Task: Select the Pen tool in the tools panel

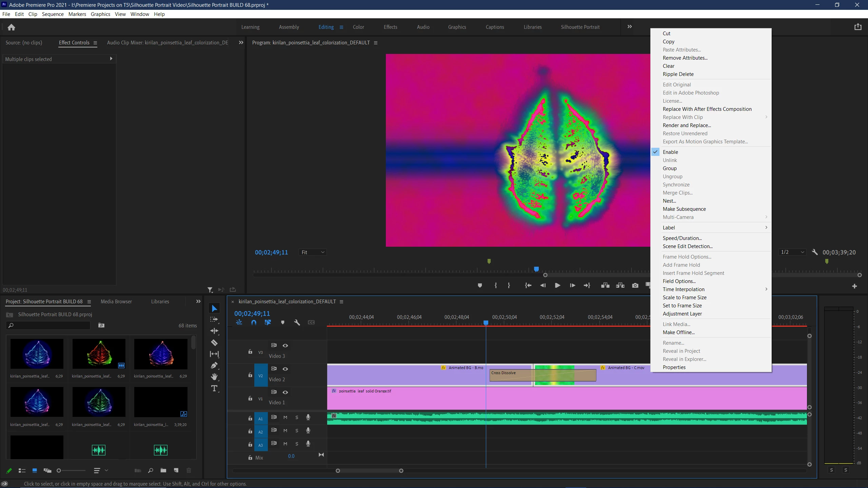Action: [x=214, y=365]
